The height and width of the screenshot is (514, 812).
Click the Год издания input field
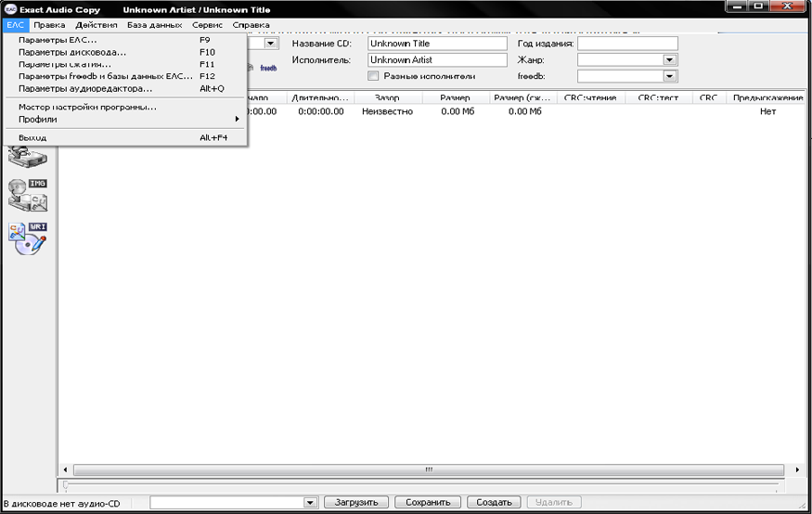coord(627,44)
